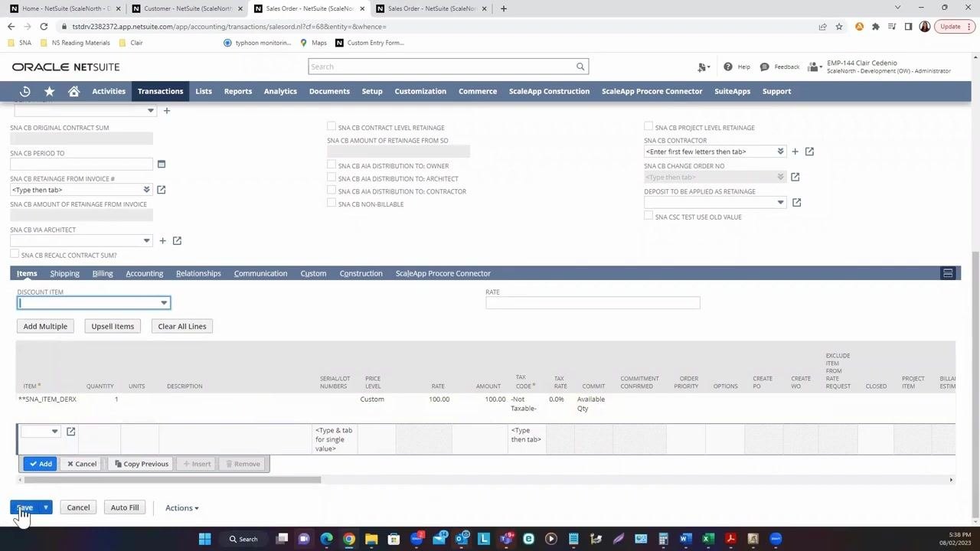Check SNA CB AIA Distribution To: Owner
The image size is (980, 551).
tap(332, 165)
